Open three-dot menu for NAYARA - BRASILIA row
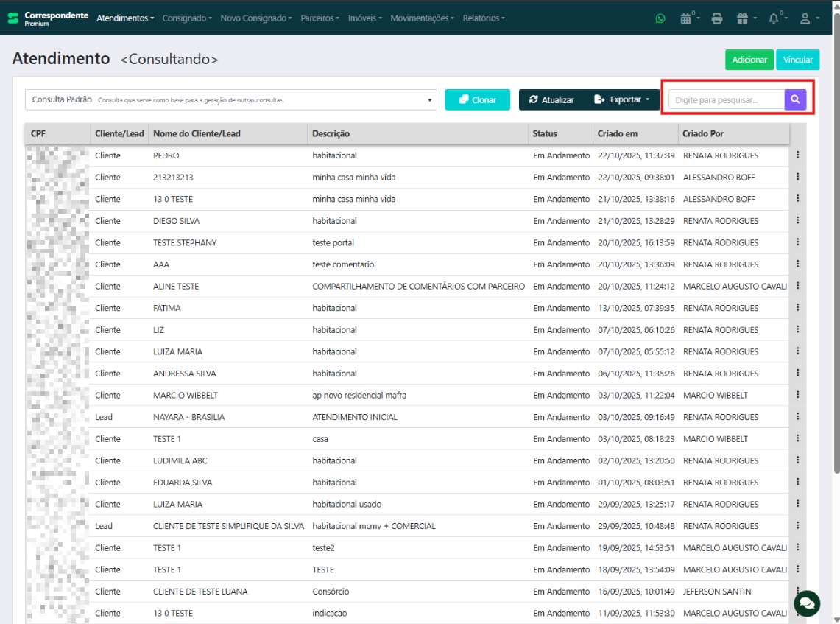Screen dimensions: 840x624 pyautogui.click(x=797, y=417)
